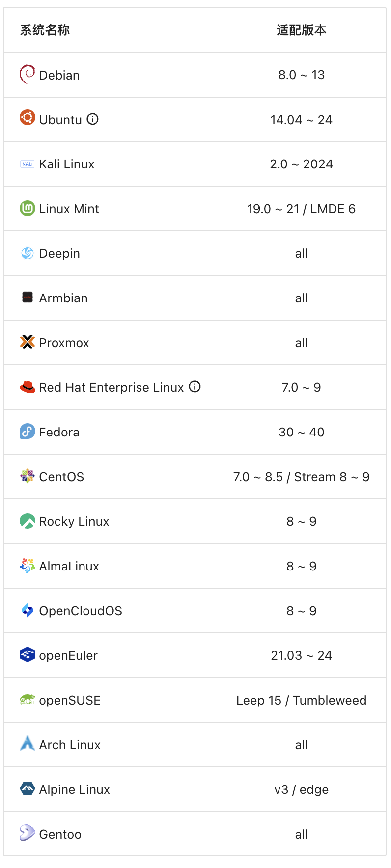Select the openSUSE Leep 15 / Tumbleweed version cell
The image size is (391, 868).
(302, 700)
